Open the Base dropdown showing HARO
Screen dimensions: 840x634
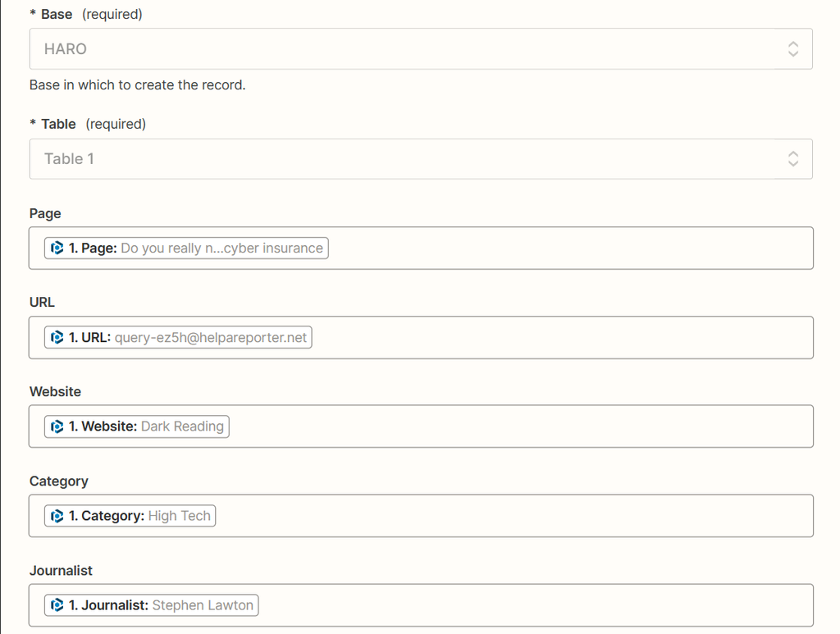point(420,48)
